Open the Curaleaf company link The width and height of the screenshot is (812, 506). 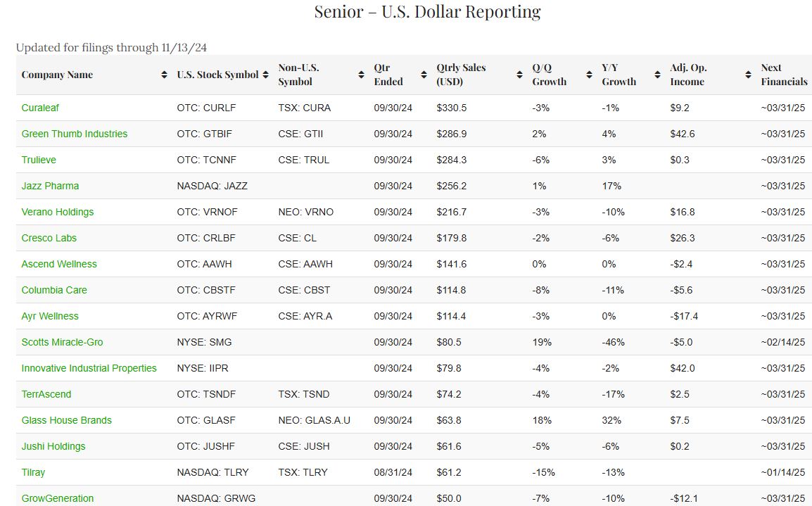click(x=45, y=108)
